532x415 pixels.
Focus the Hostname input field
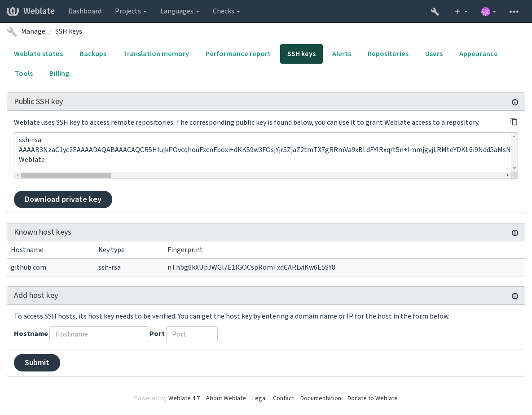[x=98, y=334]
